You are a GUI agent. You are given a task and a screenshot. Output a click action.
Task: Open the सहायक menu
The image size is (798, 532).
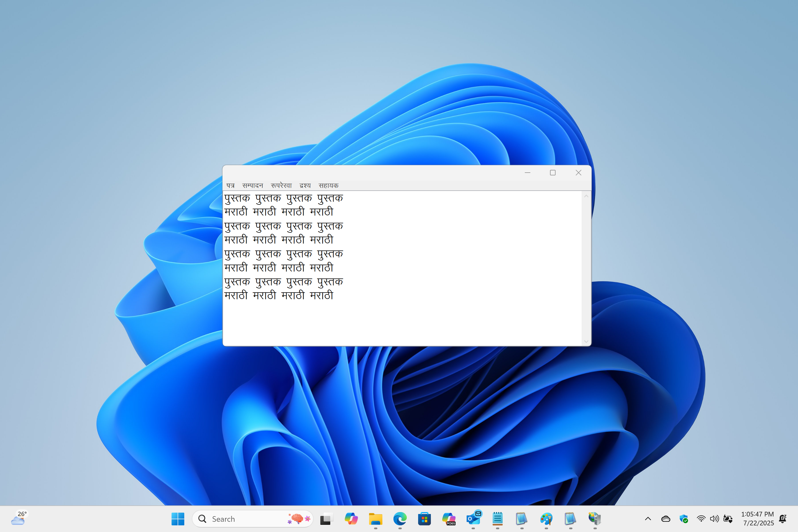[328, 186]
